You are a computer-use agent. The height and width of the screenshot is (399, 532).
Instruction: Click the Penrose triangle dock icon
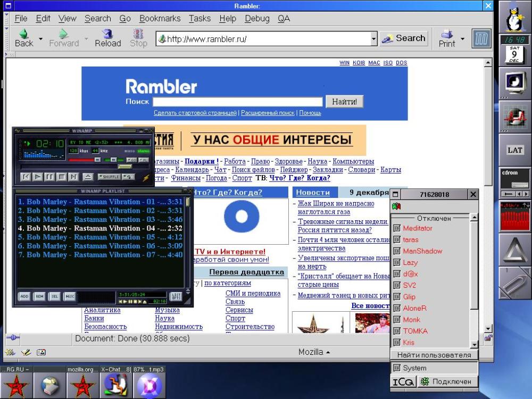[515, 250]
